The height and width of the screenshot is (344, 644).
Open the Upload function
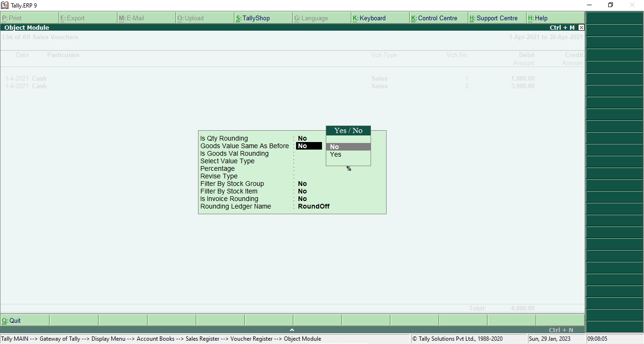[x=192, y=18]
